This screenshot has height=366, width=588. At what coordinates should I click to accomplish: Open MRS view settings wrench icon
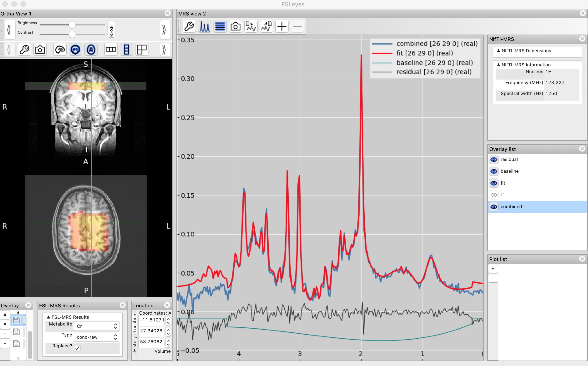[x=189, y=26]
